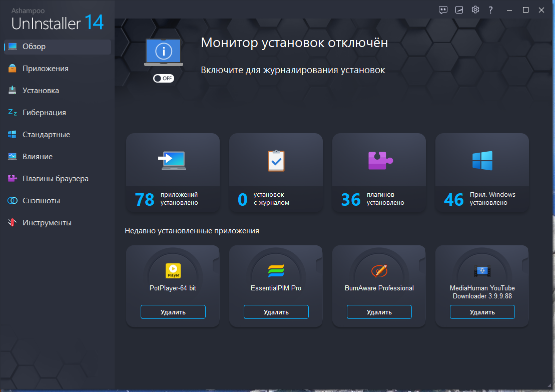Click the purple puzzle plugins icon on card

(380, 160)
